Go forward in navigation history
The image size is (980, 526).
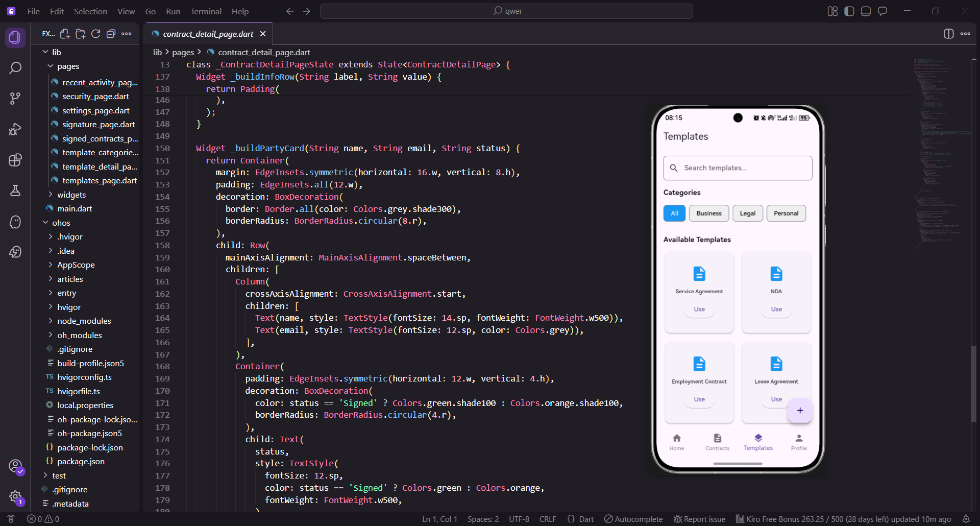(x=307, y=11)
